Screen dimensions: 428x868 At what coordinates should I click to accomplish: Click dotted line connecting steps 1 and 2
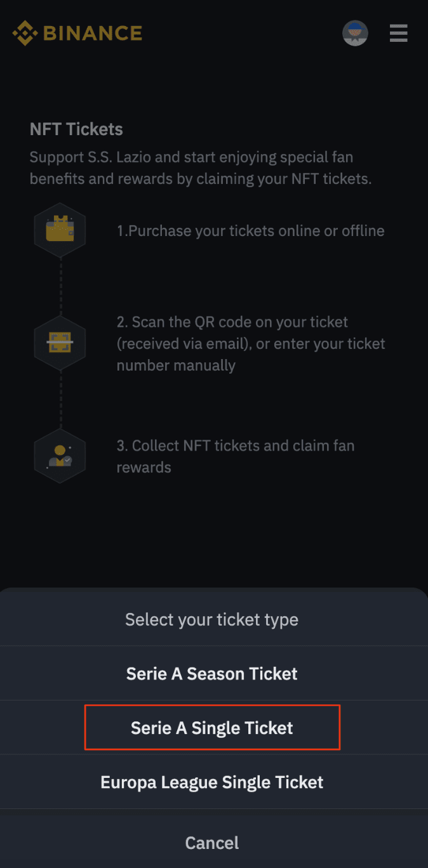(x=60, y=287)
